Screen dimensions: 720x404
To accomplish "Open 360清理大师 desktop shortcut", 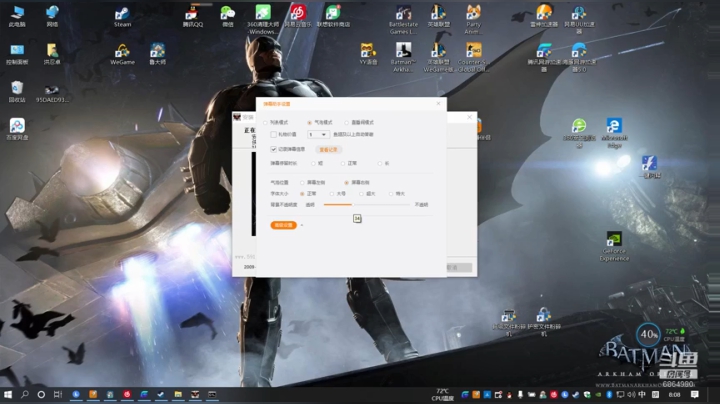I will click(263, 20).
